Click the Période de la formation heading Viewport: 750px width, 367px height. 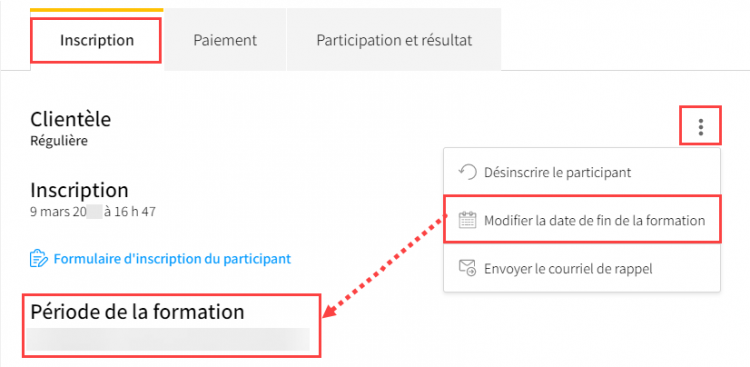click(137, 311)
